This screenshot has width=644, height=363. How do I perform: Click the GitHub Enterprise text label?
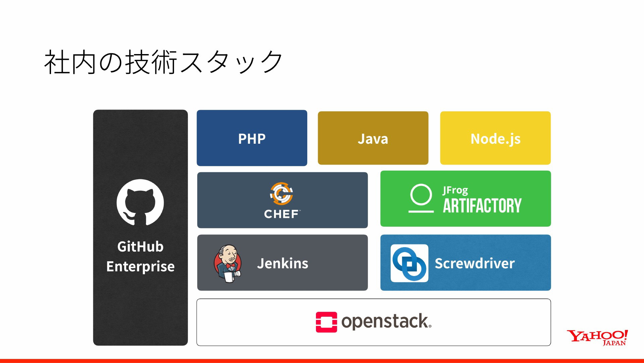click(141, 257)
